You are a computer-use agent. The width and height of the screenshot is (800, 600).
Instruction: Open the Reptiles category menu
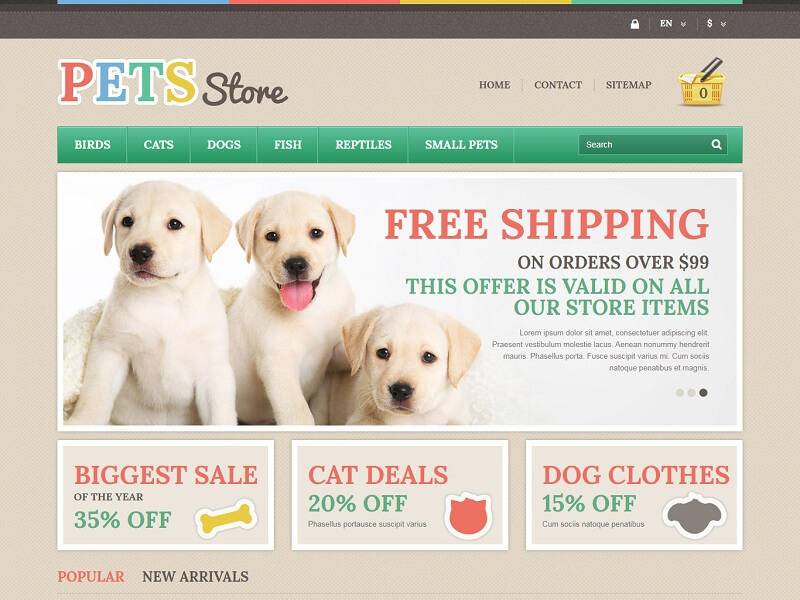[x=363, y=144]
